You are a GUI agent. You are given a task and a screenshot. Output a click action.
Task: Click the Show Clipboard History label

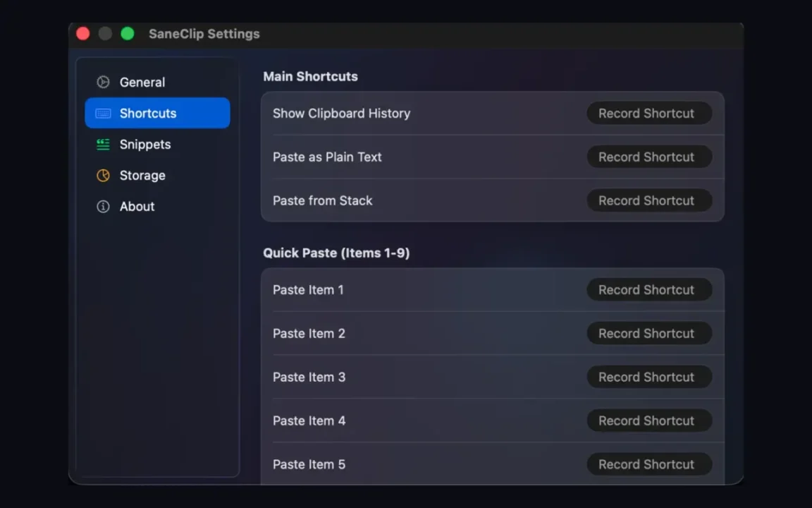click(x=341, y=114)
